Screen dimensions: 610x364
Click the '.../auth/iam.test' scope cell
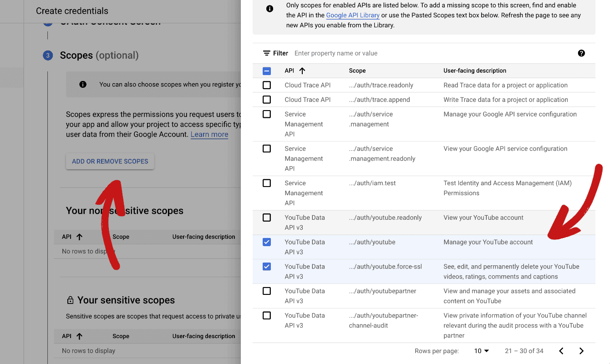(x=372, y=183)
